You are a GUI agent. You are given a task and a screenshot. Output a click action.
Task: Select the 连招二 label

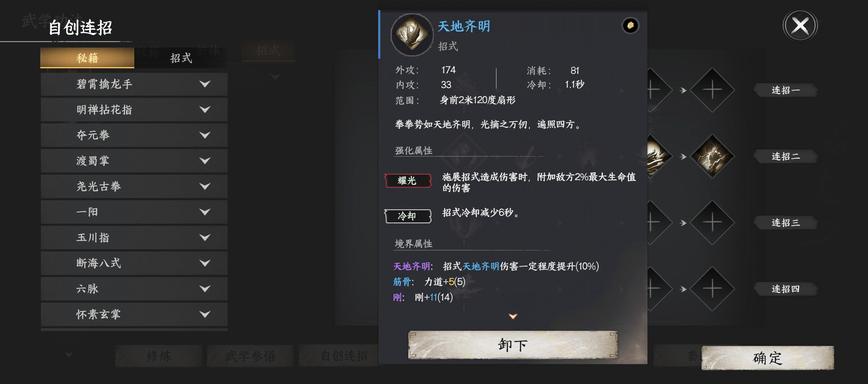[x=786, y=156]
